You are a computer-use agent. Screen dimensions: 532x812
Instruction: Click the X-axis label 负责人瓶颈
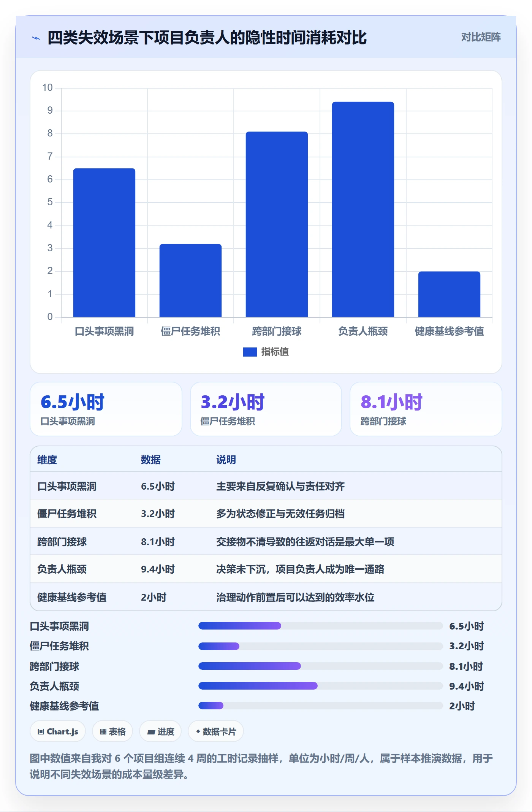click(x=363, y=331)
